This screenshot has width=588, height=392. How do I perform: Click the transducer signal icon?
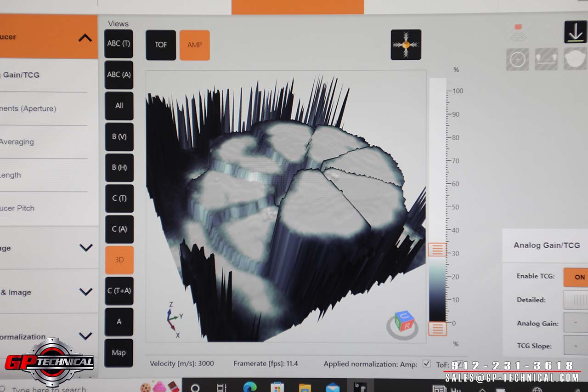518,32
